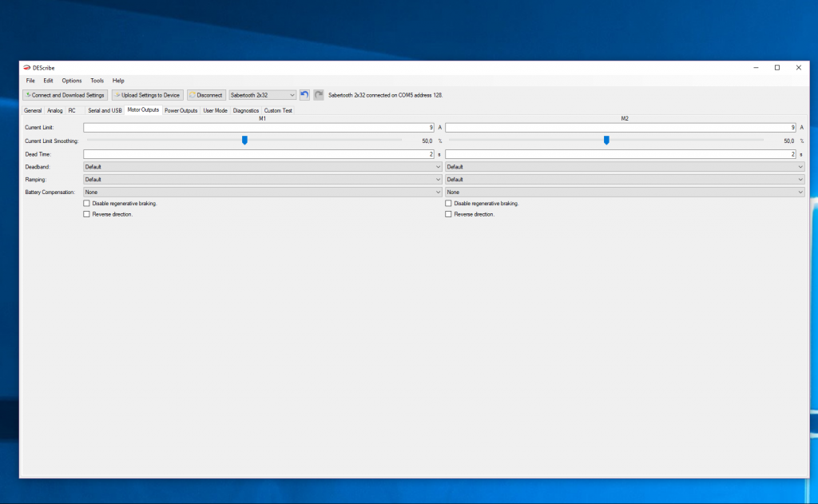The image size is (818, 504).
Task: Open the Tools menu
Action: coord(97,81)
